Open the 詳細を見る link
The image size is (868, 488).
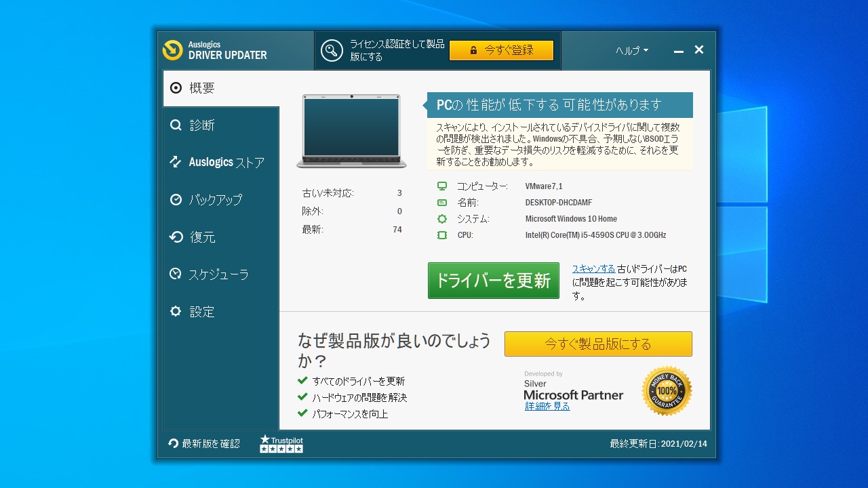click(547, 407)
